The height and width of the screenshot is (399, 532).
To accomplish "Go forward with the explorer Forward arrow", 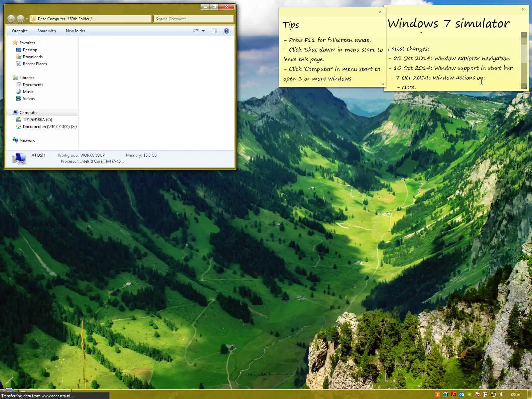I will (x=20, y=19).
